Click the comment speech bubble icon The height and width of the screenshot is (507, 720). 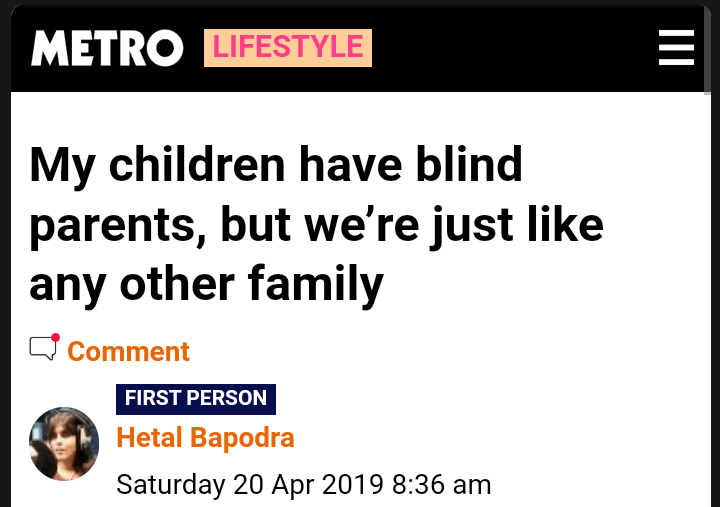click(x=43, y=349)
